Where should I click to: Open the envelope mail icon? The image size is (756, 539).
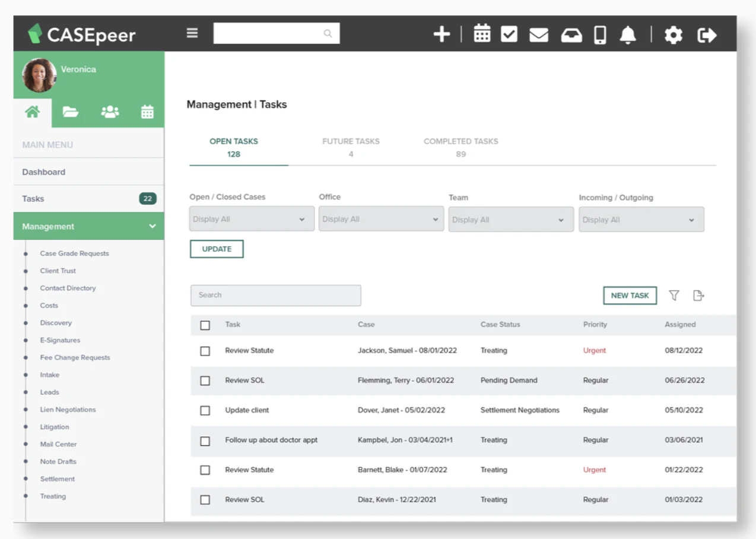pyautogui.click(x=539, y=35)
